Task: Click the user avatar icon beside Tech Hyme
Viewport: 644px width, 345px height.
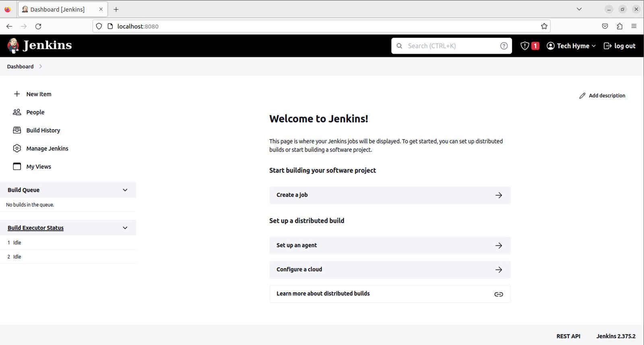Action: (x=551, y=46)
